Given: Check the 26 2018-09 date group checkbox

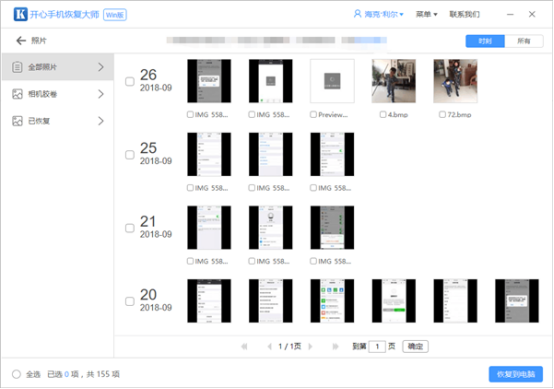Looking at the screenshot, I should 130,82.
